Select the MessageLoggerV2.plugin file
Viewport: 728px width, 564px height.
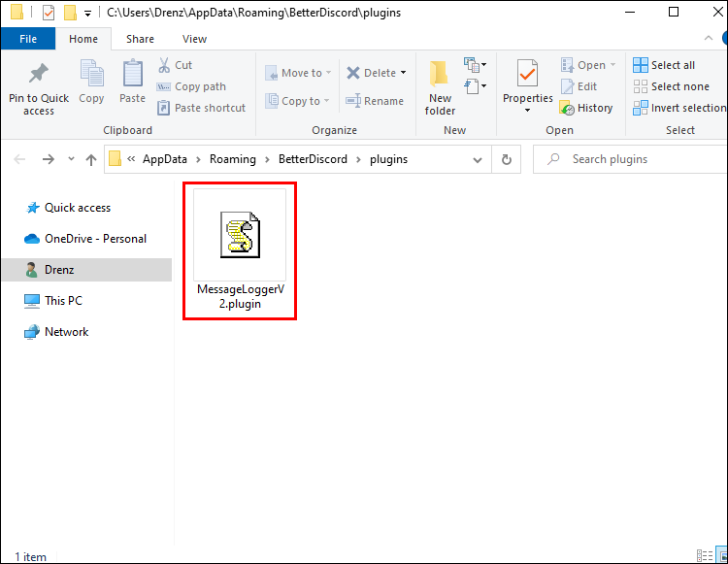(240, 251)
